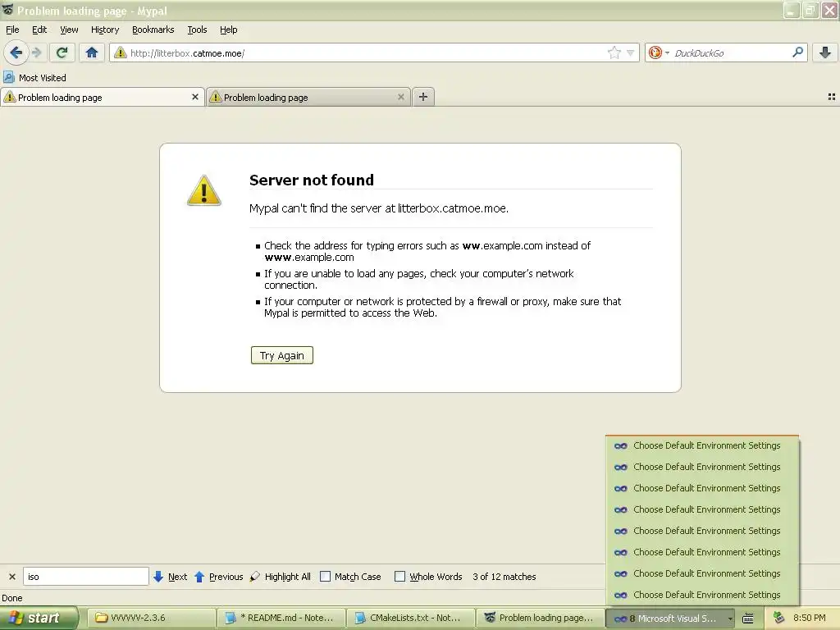Close the find bar with the X
Screen dimensions: 840x630
click(12, 577)
